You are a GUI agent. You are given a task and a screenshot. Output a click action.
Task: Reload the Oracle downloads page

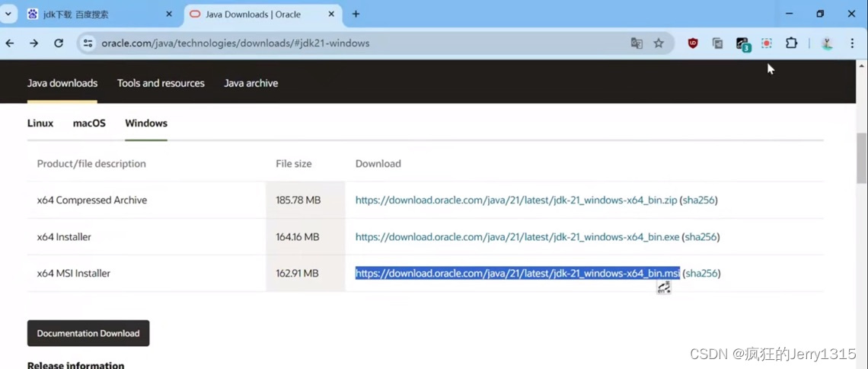point(59,43)
